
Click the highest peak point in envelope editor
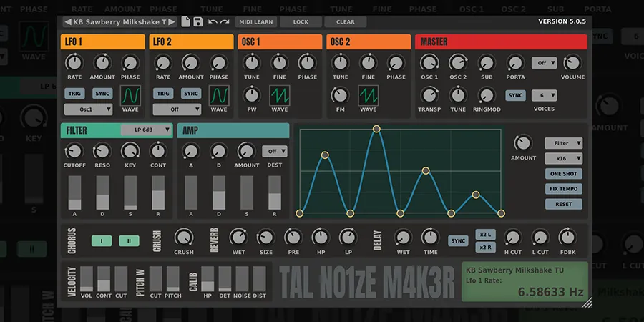tap(376, 129)
